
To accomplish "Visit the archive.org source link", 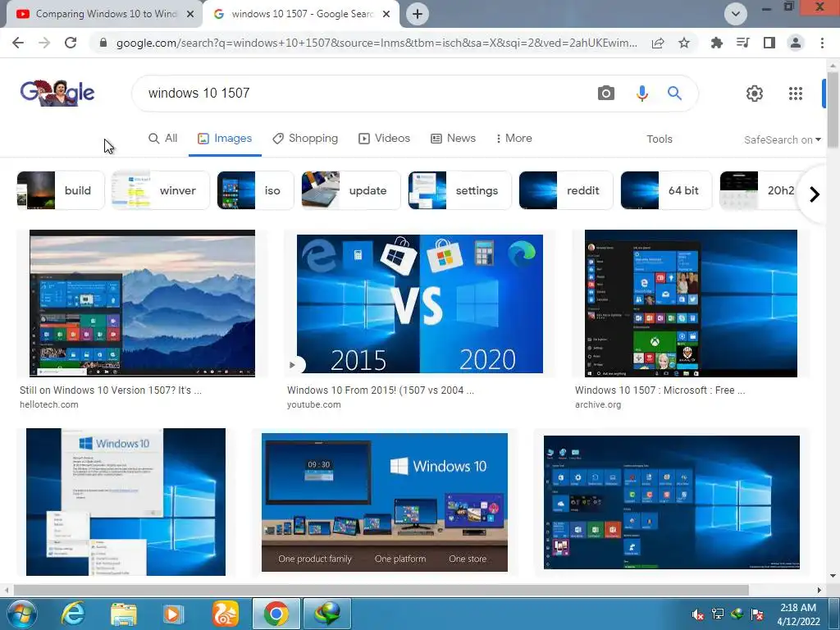I will pyautogui.click(x=598, y=404).
